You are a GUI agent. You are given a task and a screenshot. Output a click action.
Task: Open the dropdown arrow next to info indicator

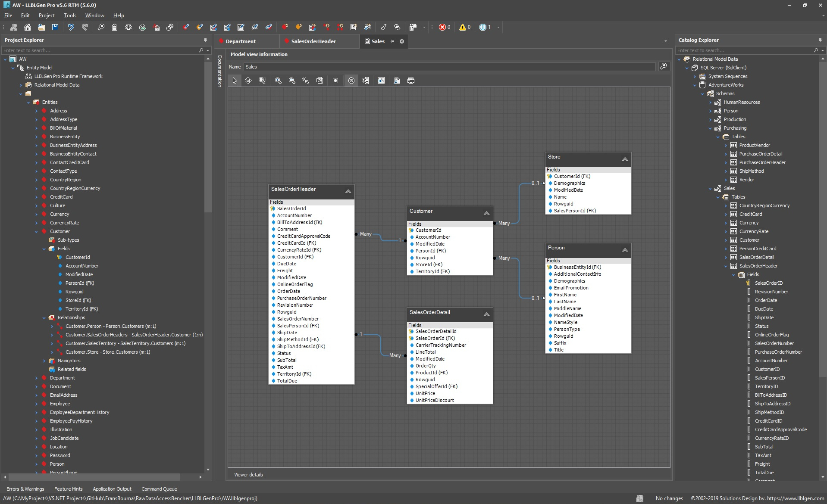coord(498,27)
